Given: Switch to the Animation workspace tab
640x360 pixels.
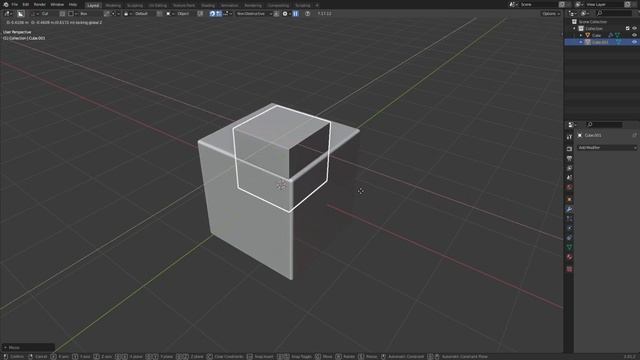Looking at the screenshot, I should point(229,5).
